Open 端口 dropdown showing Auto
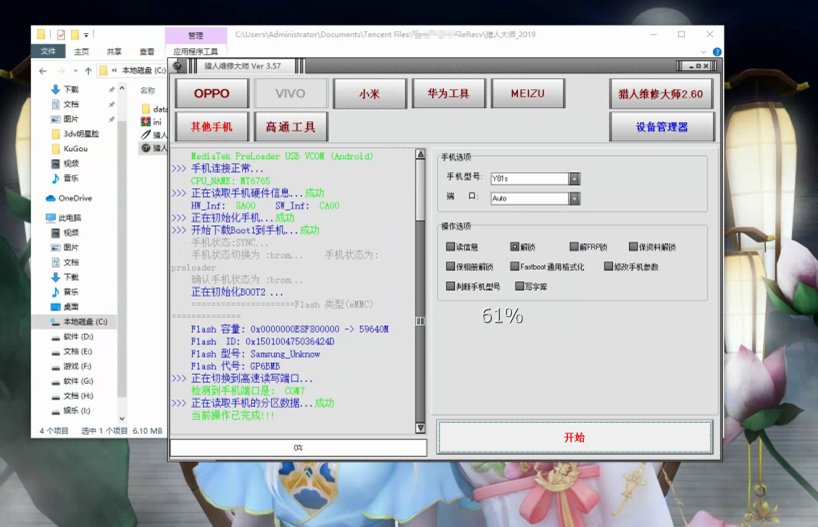This screenshot has width=818, height=527. tap(574, 198)
